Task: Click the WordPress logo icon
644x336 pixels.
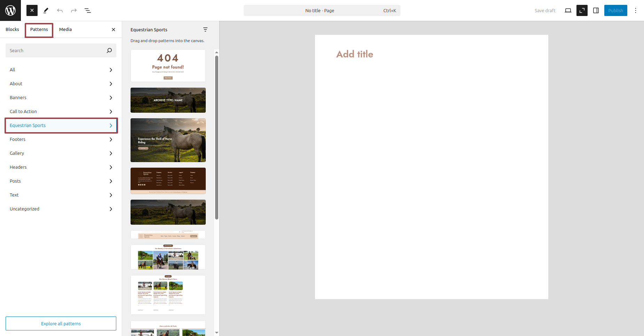Action: [10, 10]
